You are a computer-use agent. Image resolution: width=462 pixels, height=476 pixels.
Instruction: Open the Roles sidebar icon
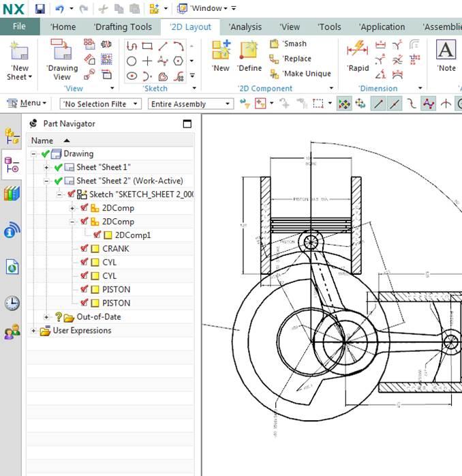[12, 332]
